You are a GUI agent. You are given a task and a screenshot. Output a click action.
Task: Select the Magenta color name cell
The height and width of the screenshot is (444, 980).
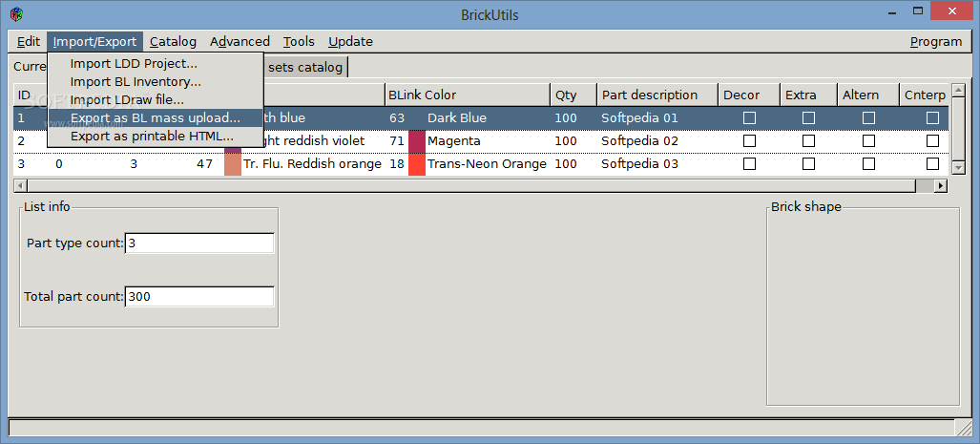tap(454, 140)
